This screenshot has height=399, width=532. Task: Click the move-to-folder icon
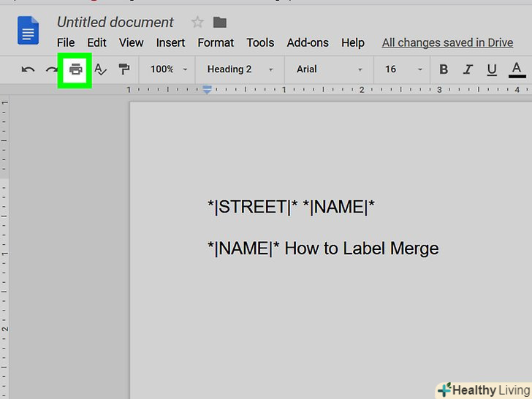click(219, 22)
